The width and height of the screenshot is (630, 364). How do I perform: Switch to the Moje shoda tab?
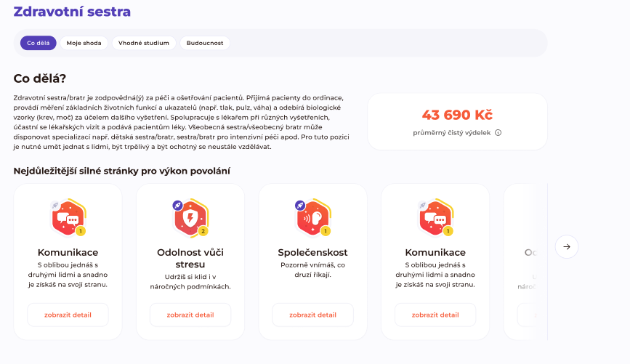tap(84, 43)
